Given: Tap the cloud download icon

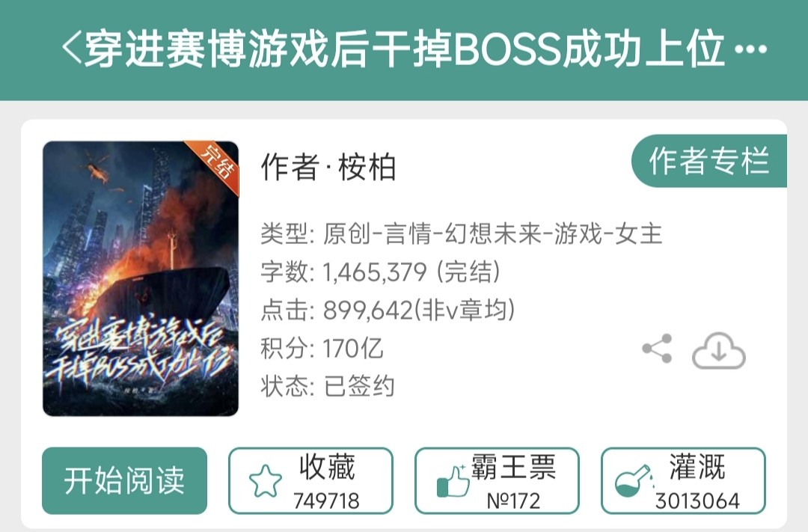Looking at the screenshot, I should pyautogui.click(x=718, y=351).
